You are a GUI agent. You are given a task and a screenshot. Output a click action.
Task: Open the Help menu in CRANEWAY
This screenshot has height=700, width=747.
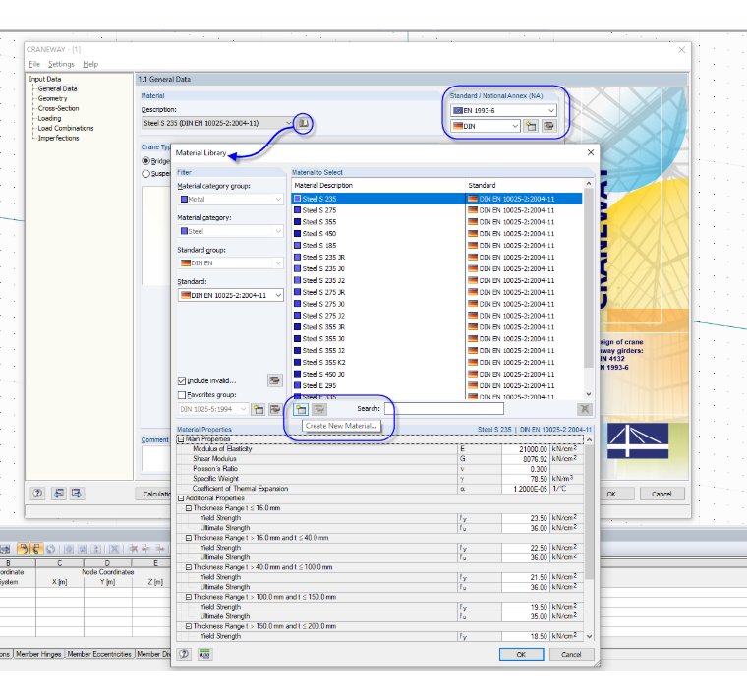pos(90,64)
